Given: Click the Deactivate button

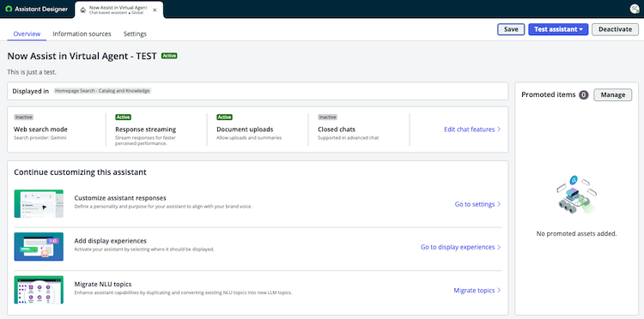Looking at the screenshot, I should [615, 29].
